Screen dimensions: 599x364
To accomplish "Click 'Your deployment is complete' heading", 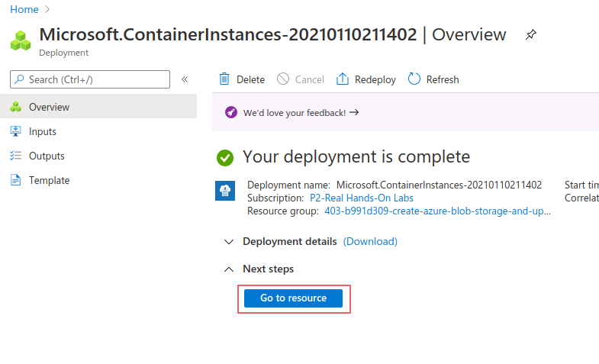I will point(356,156).
